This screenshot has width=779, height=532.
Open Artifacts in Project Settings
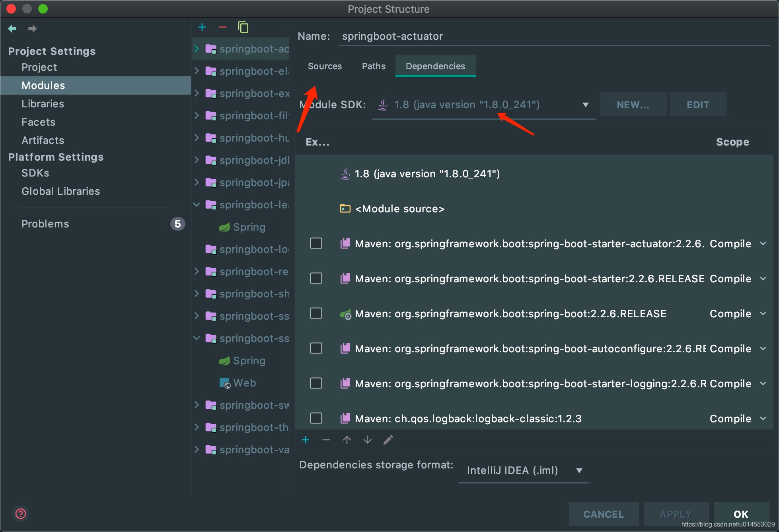pos(43,140)
